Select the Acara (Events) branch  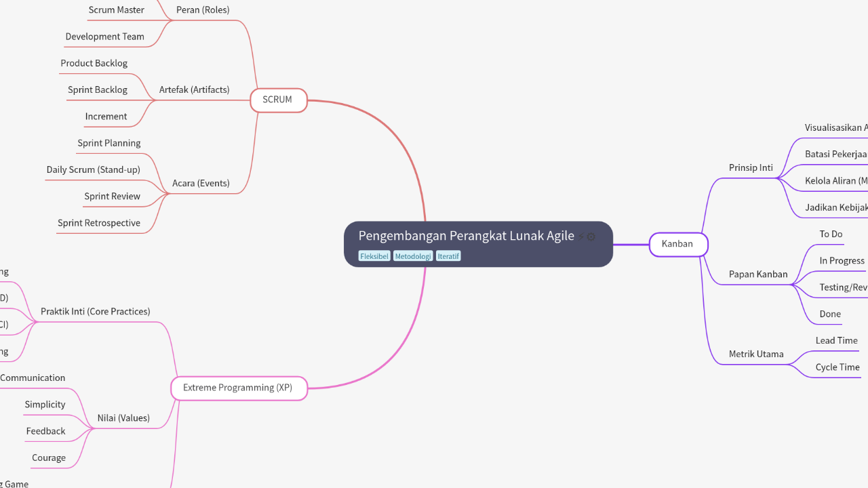(x=201, y=183)
